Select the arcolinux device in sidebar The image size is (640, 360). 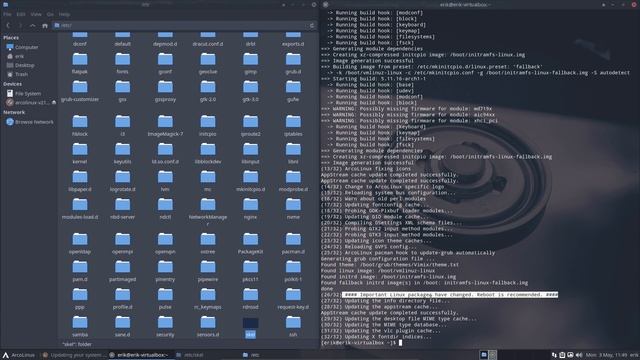(27, 102)
